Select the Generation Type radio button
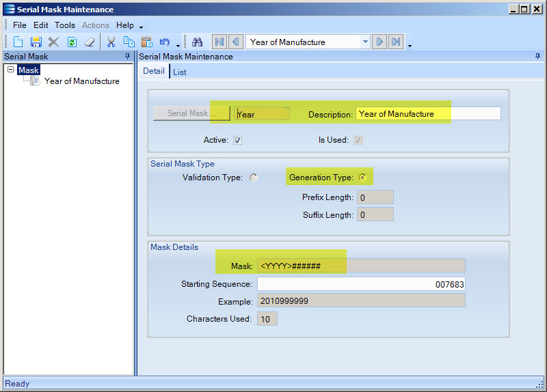The image size is (547, 392). 362,178
